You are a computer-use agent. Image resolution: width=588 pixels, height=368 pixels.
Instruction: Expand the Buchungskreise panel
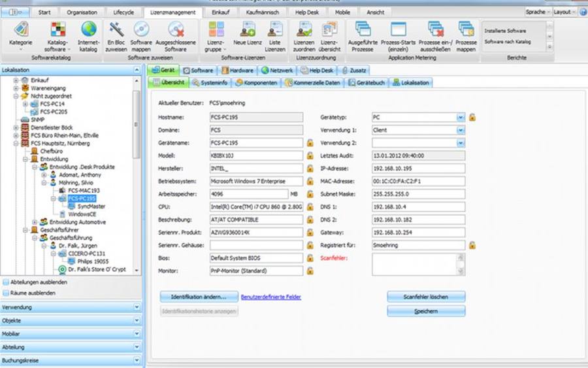pos(137,360)
